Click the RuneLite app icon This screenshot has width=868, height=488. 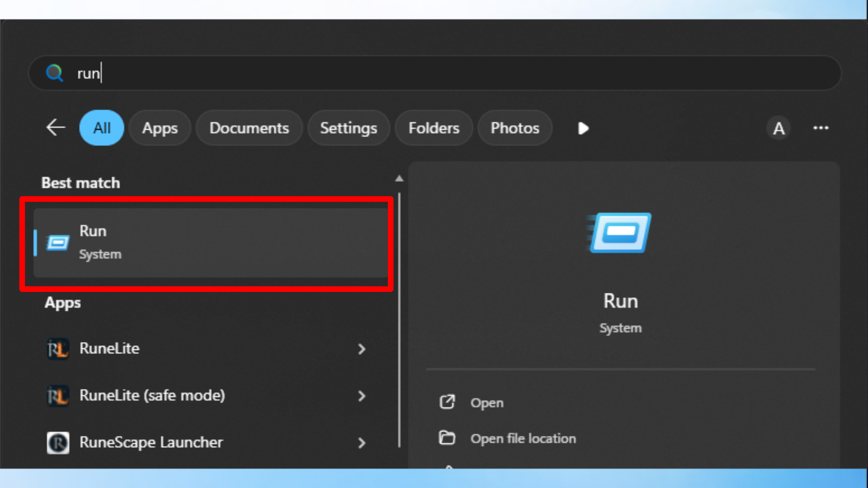pos(58,349)
